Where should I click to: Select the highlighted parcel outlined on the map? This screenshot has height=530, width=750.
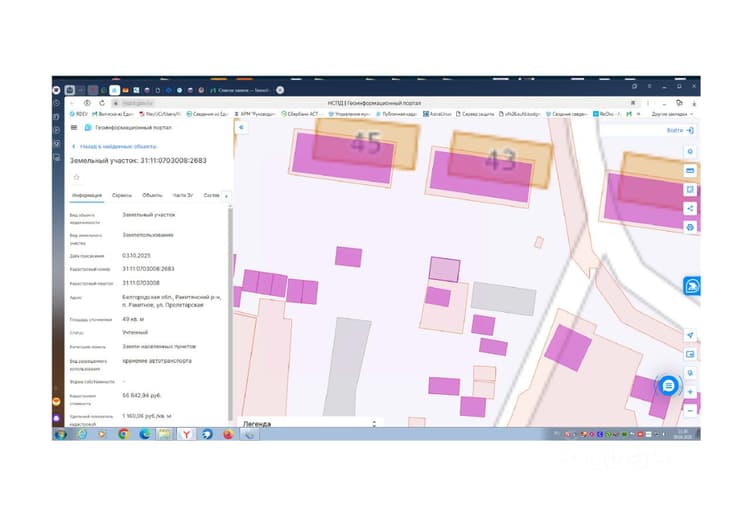pyautogui.click(x=444, y=269)
